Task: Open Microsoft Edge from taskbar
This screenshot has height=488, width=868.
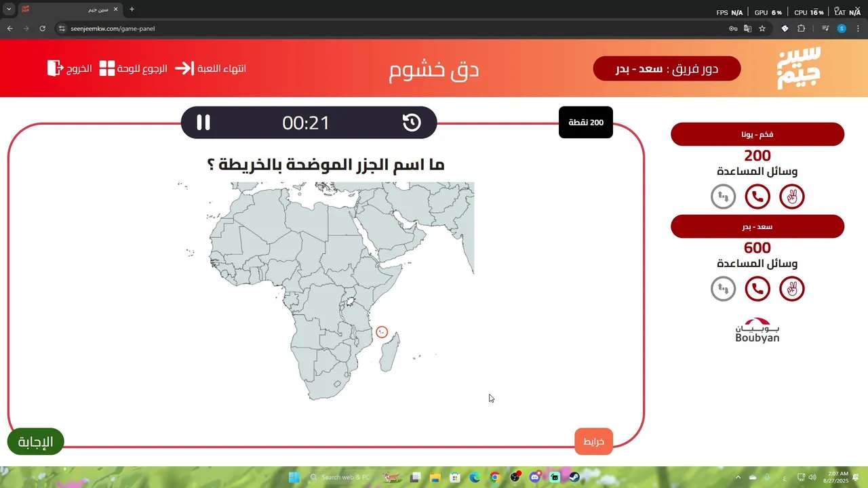Action: point(475,477)
